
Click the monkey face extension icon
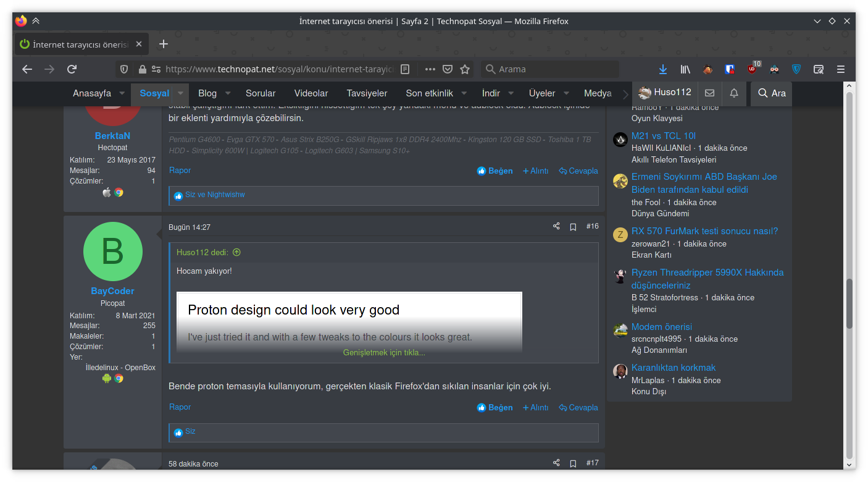point(707,69)
